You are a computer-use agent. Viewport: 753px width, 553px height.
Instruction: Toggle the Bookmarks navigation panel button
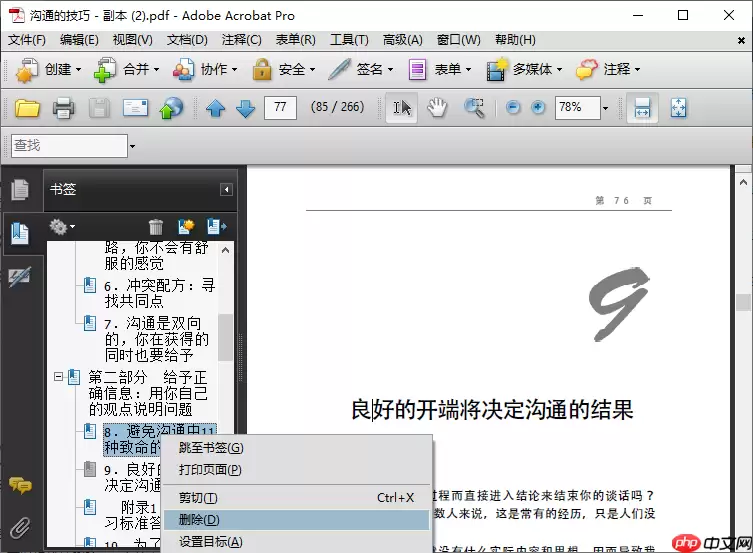(x=20, y=233)
